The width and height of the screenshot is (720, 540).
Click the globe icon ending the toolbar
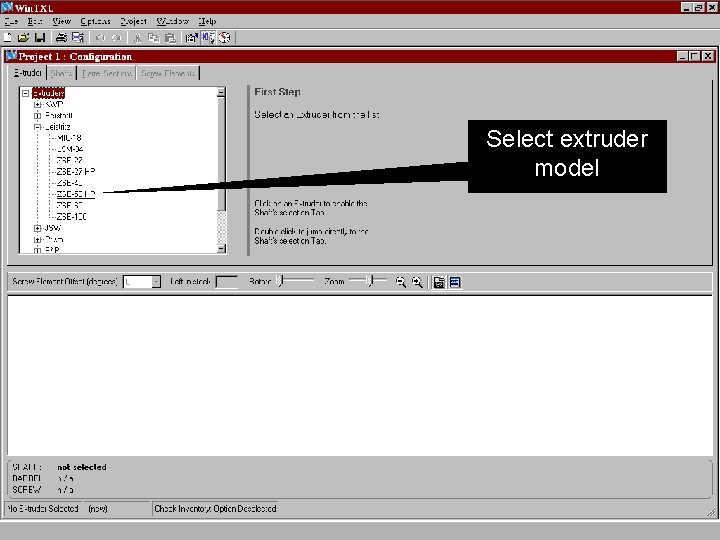point(225,38)
